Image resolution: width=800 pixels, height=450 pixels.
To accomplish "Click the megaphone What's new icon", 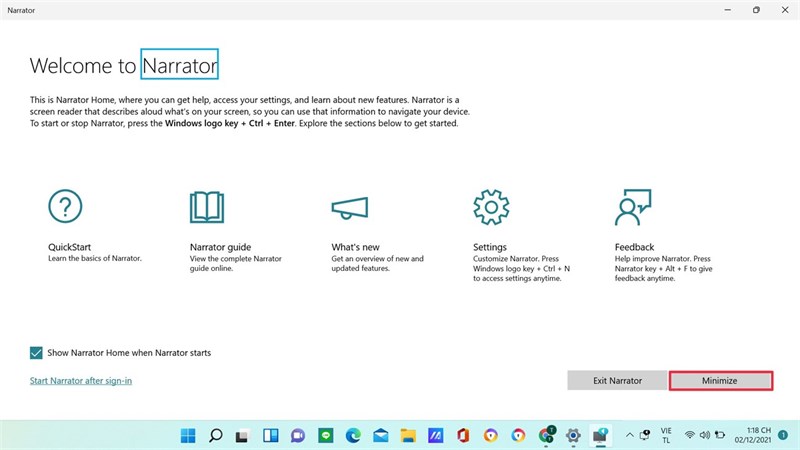I will coord(349,208).
